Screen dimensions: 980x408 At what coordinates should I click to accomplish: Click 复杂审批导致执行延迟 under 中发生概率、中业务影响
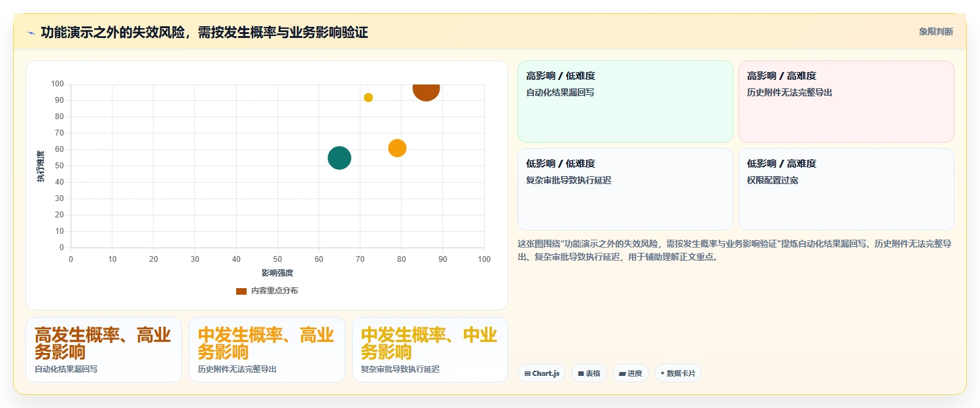point(400,369)
